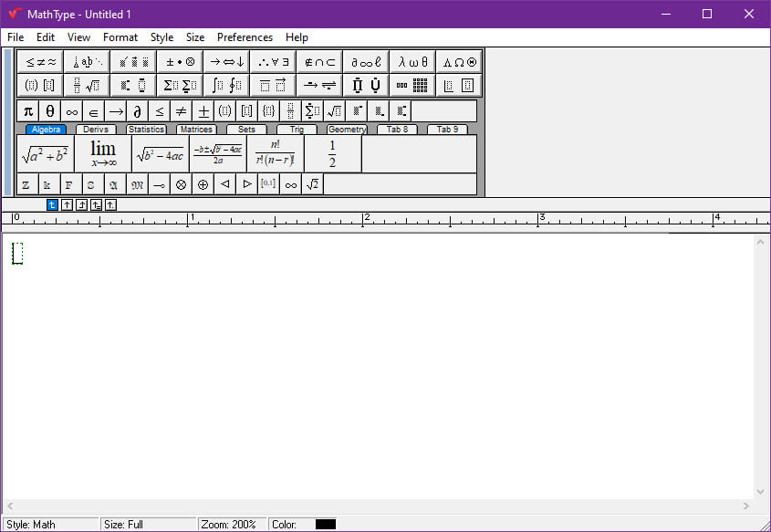Insert the pi symbol
The width and height of the screenshot is (771, 532).
[28, 111]
